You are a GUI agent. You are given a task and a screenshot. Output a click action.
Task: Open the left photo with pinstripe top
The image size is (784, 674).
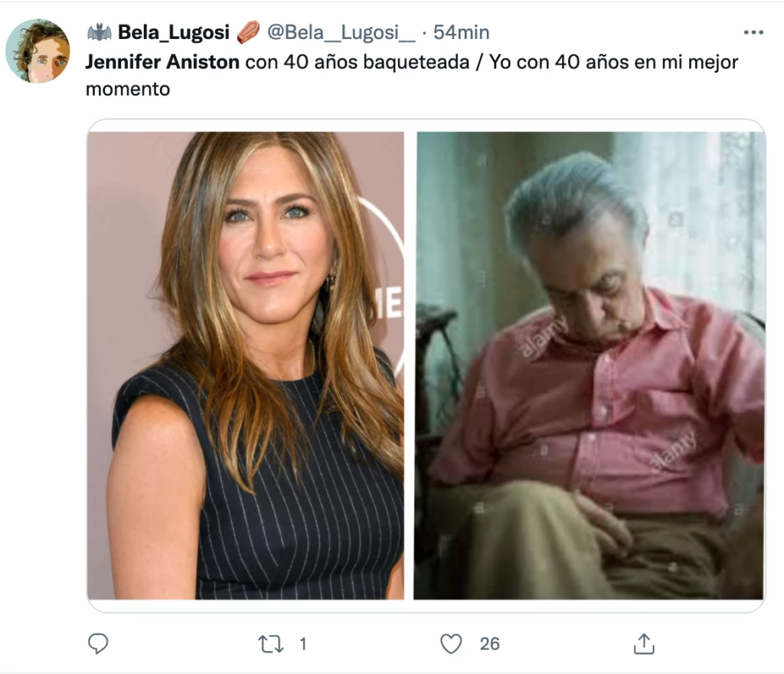[245, 365]
